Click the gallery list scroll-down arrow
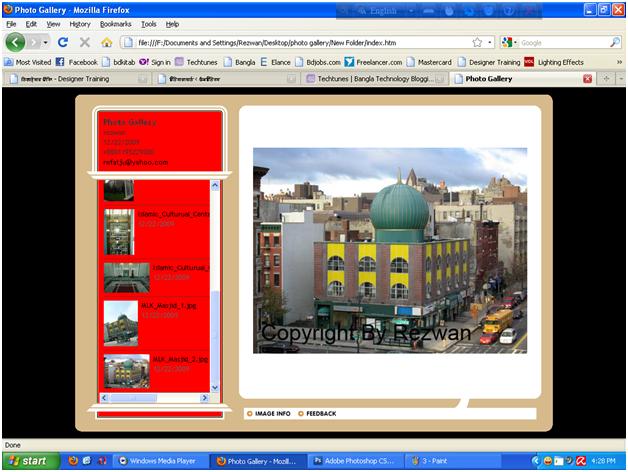628x472 pixels. 215,387
